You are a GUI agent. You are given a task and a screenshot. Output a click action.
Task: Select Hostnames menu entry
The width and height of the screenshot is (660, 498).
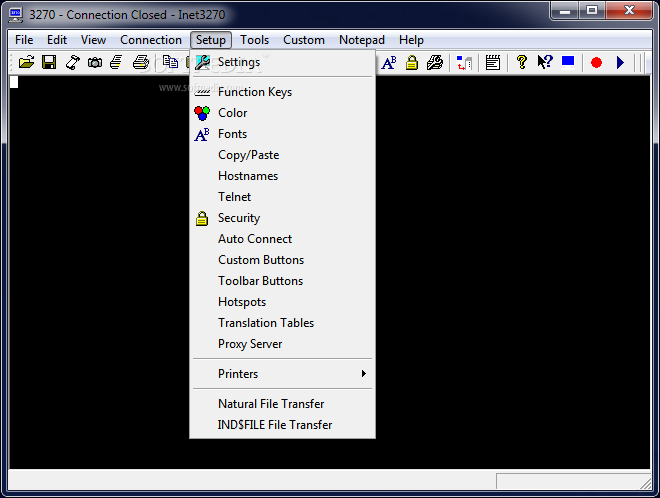tap(282, 176)
